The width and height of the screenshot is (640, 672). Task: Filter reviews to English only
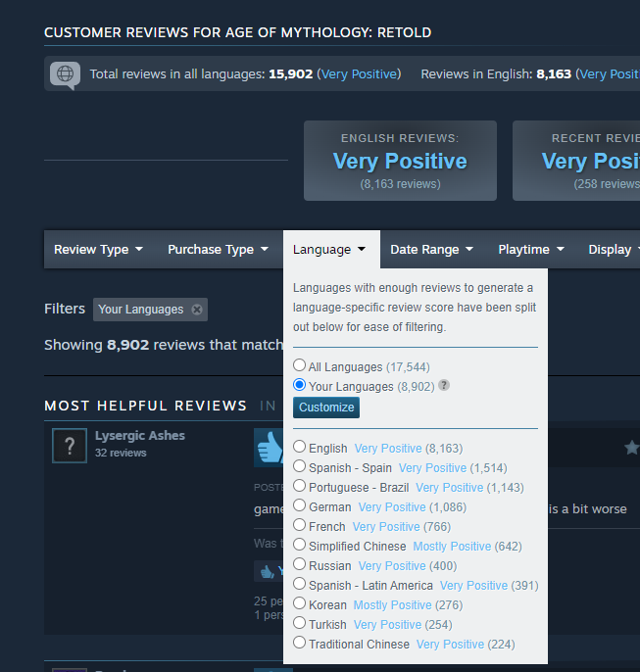(299, 447)
